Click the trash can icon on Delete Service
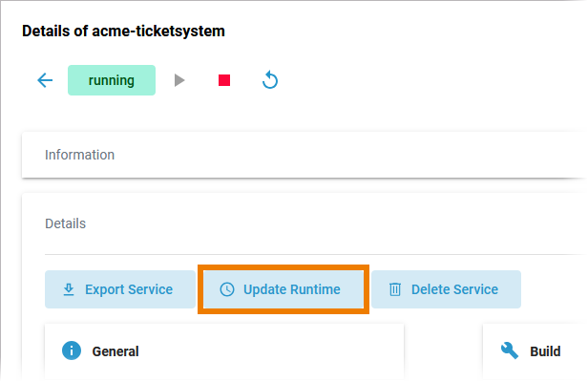The height and width of the screenshot is (382, 588). (394, 289)
